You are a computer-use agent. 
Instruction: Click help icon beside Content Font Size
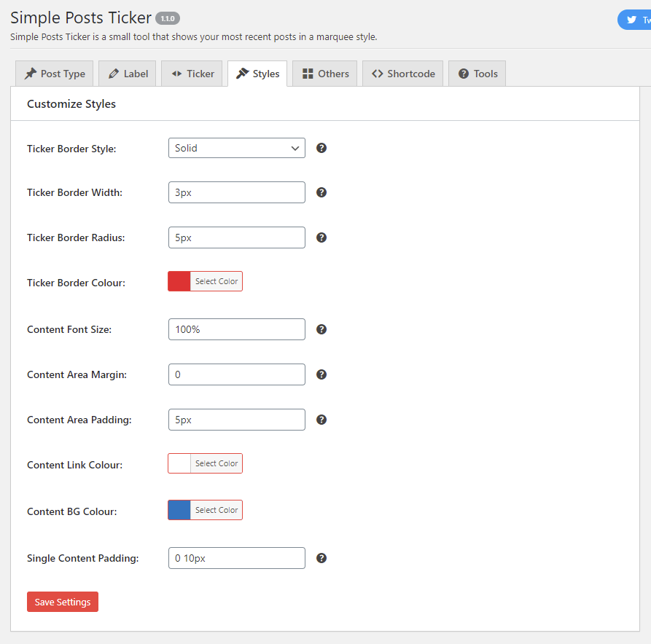coord(321,329)
